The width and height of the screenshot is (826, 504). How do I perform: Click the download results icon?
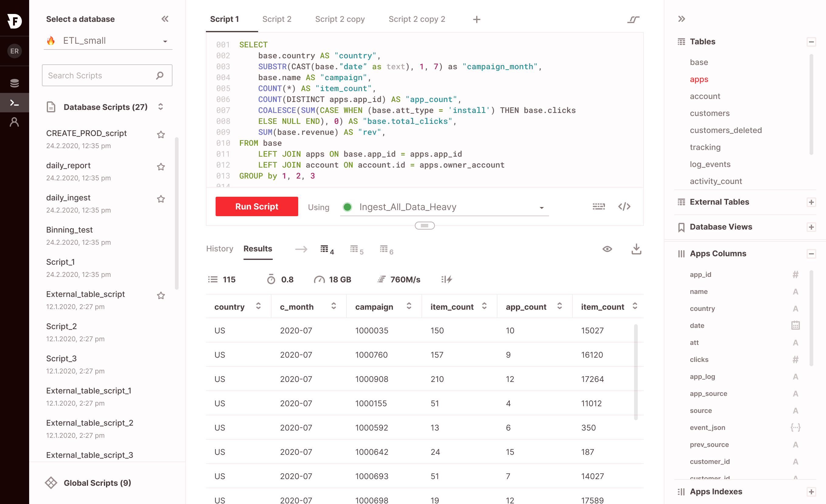point(636,249)
